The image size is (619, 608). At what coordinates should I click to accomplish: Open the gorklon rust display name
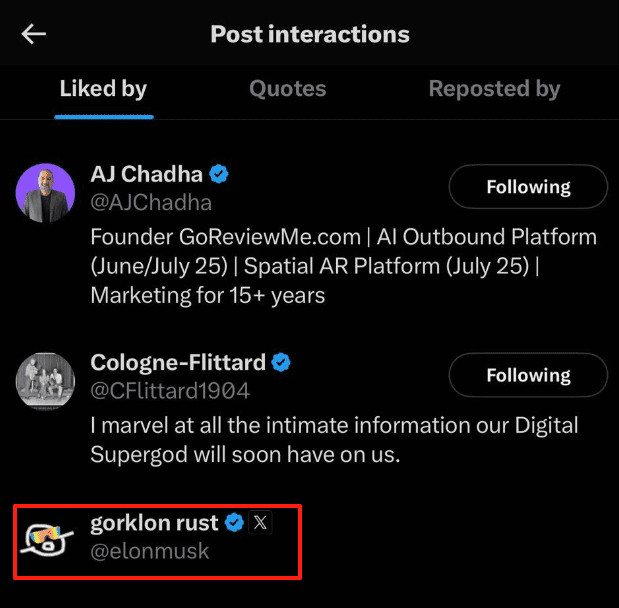tap(154, 523)
